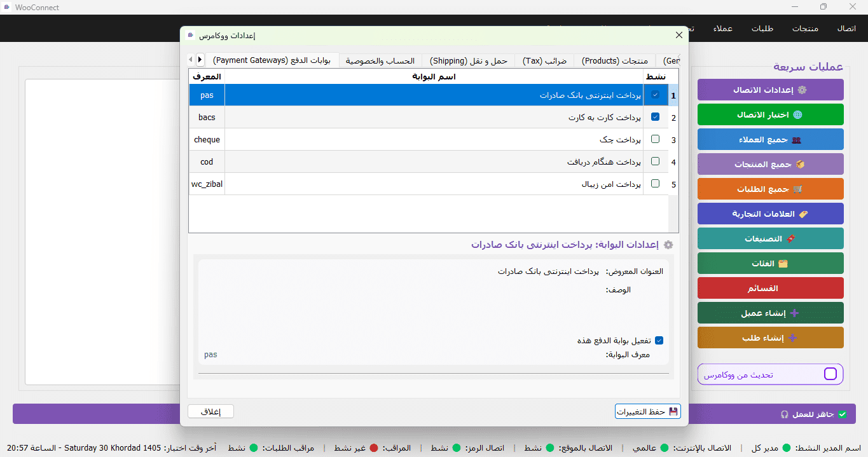
Task: Click the tag icon on العلامات التجارية button
Action: pos(803,214)
